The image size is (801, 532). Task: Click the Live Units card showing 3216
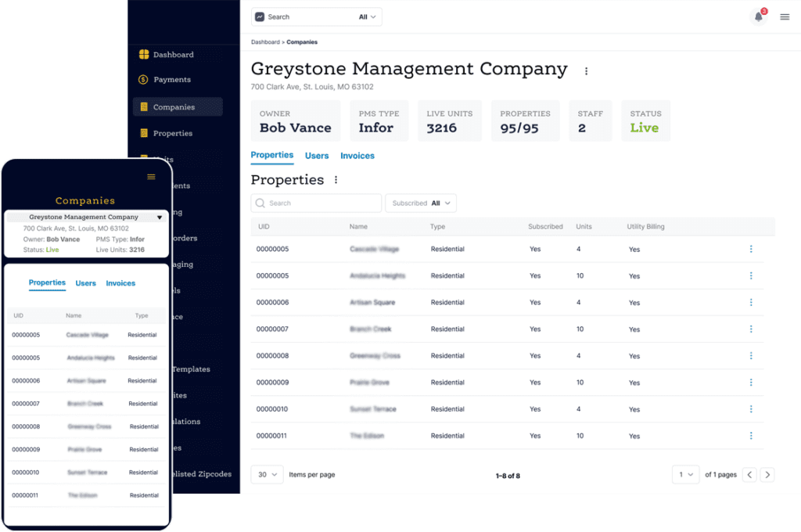click(450, 121)
